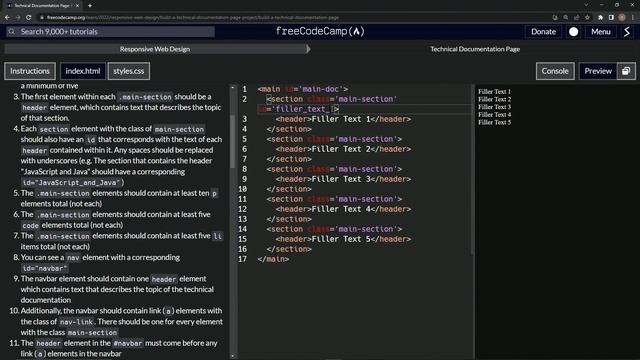Click the instructions scrollbar up arrow
The image size is (640, 360).
(233, 87)
